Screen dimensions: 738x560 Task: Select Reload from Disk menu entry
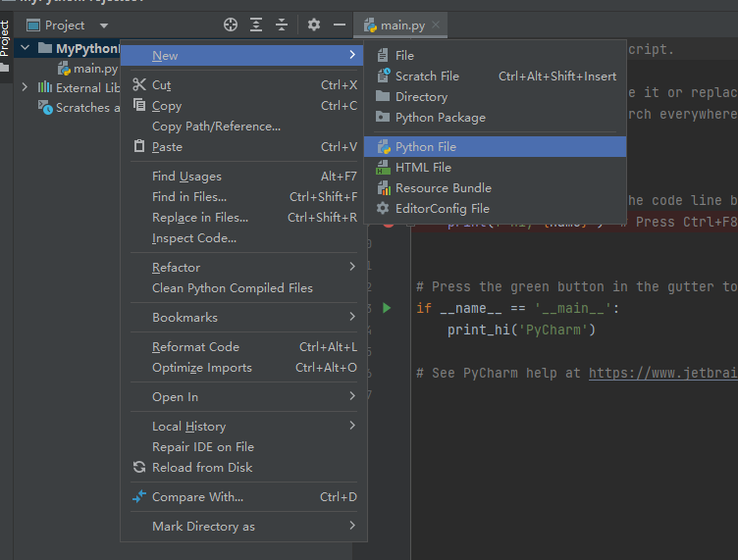tap(243, 468)
